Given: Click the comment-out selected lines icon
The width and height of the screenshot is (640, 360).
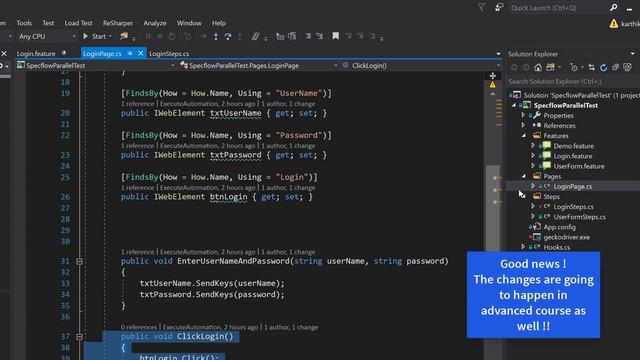Looking at the screenshot, I should pyautogui.click(x=255, y=36).
